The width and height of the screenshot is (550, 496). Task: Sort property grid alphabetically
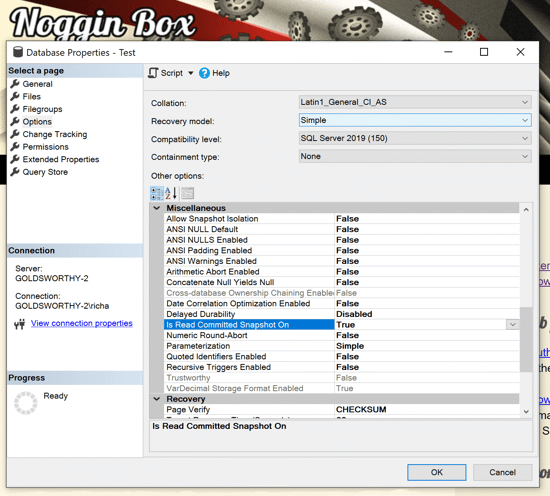(171, 193)
